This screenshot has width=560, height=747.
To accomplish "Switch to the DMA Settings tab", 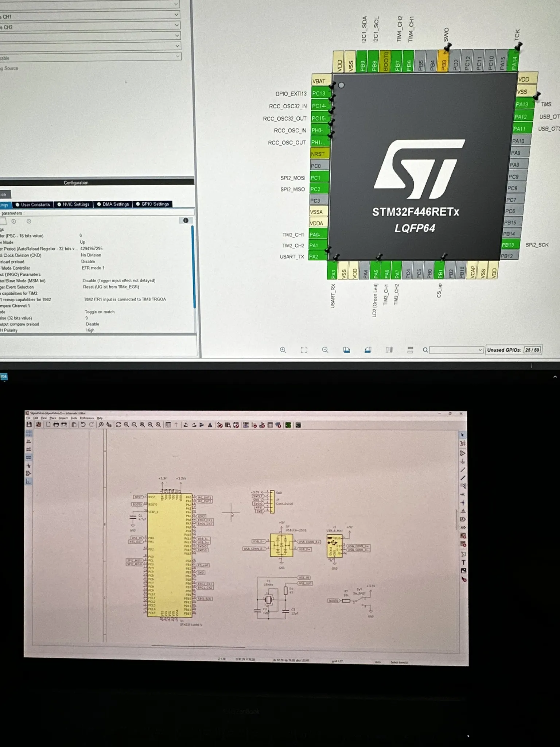I will click(x=113, y=204).
